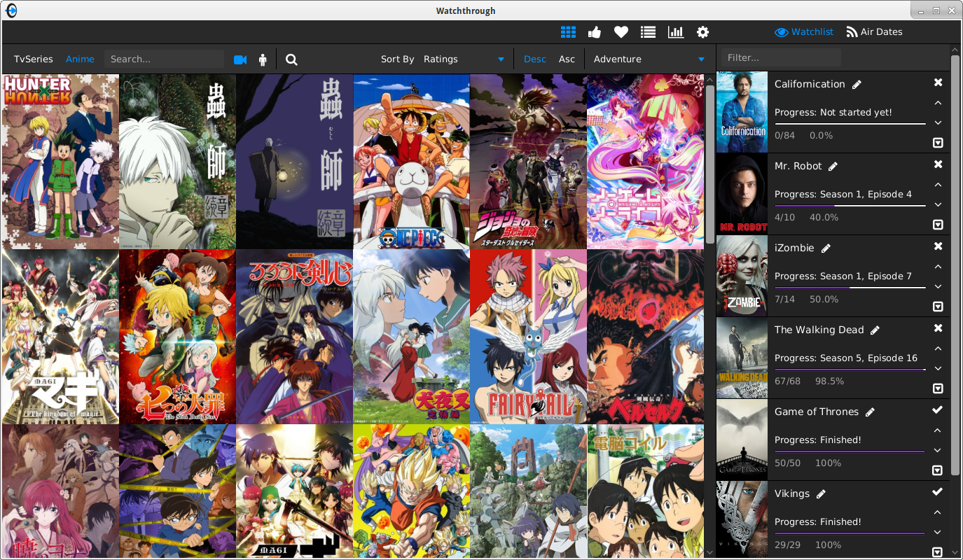The image size is (963, 560).
Task: Open favorites with the heart icon
Action: pyautogui.click(x=621, y=32)
